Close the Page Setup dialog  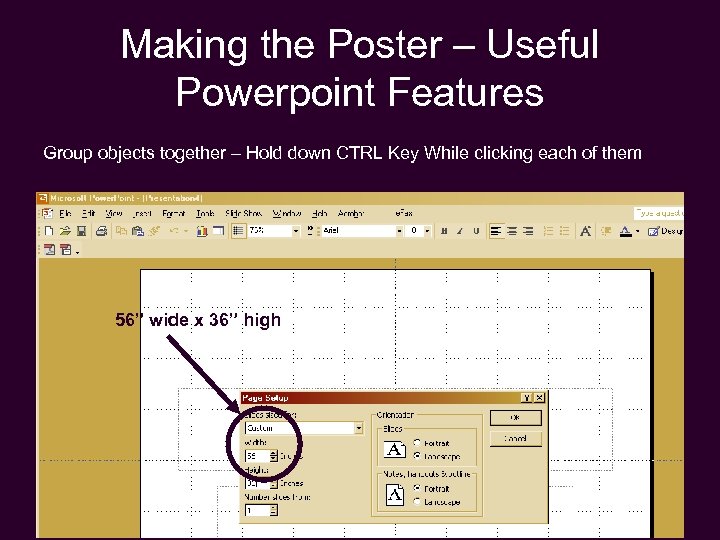click(x=540, y=398)
